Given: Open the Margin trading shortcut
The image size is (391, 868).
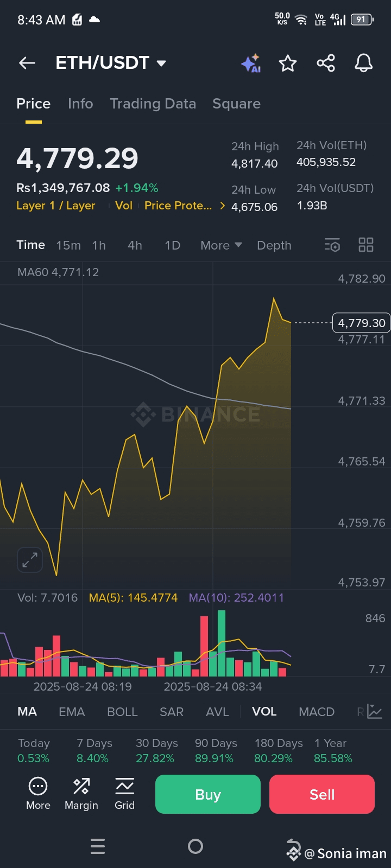Looking at the screenshot, I should tap(81, 794).
